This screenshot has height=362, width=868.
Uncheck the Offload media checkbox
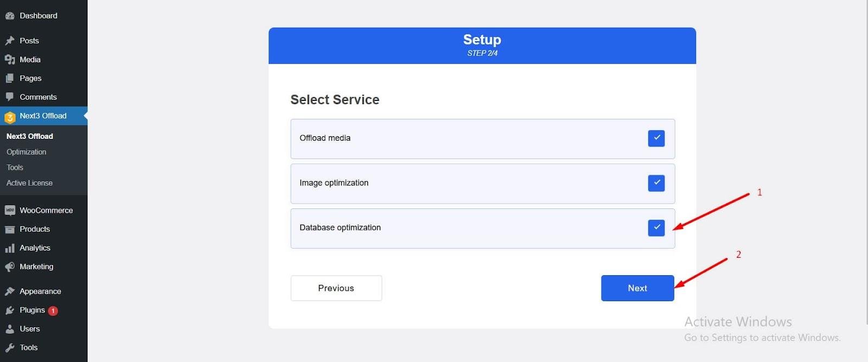pyautogui.click(x=656, y=138)
